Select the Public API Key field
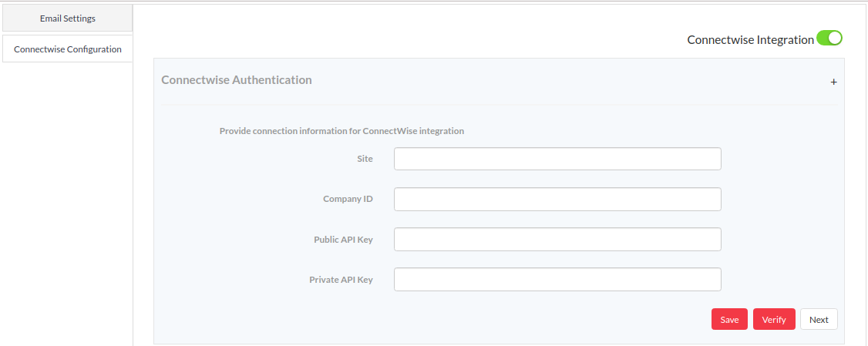 pos(557,239)
